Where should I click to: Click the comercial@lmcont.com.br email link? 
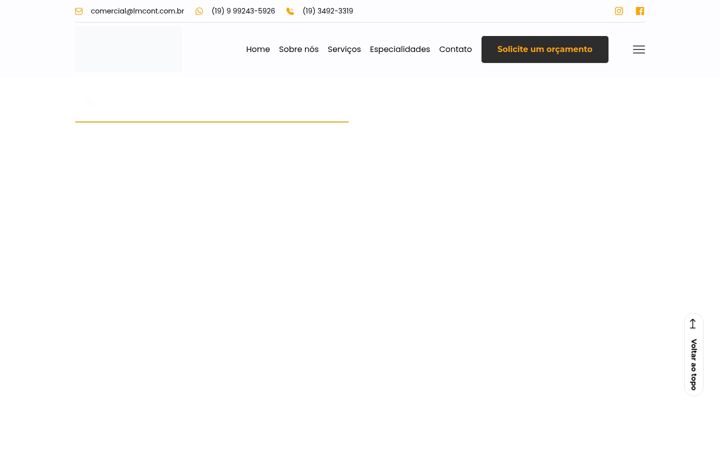tap(137, 11)
